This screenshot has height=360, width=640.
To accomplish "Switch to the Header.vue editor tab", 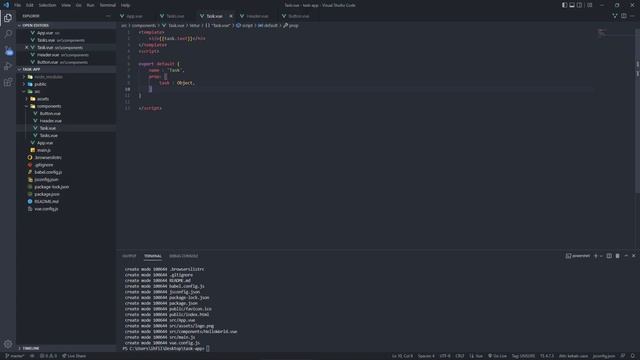I will pyautogui.click(x=257, y=16).
